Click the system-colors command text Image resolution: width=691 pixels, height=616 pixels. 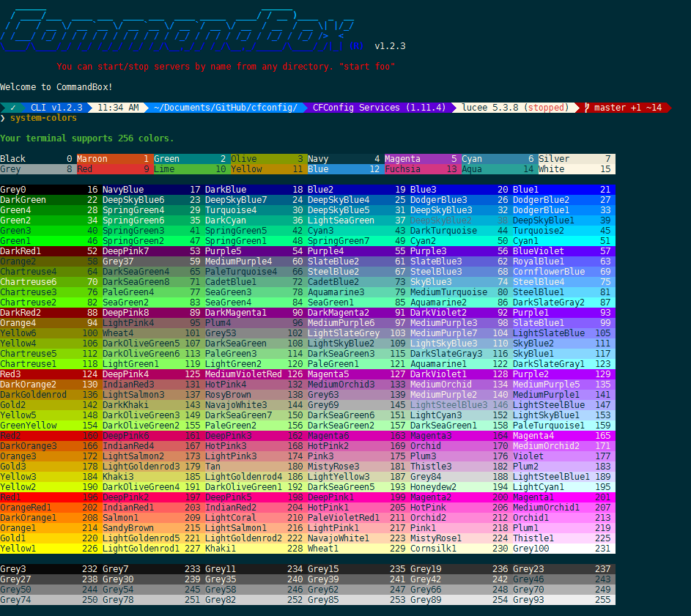point(43,117)
